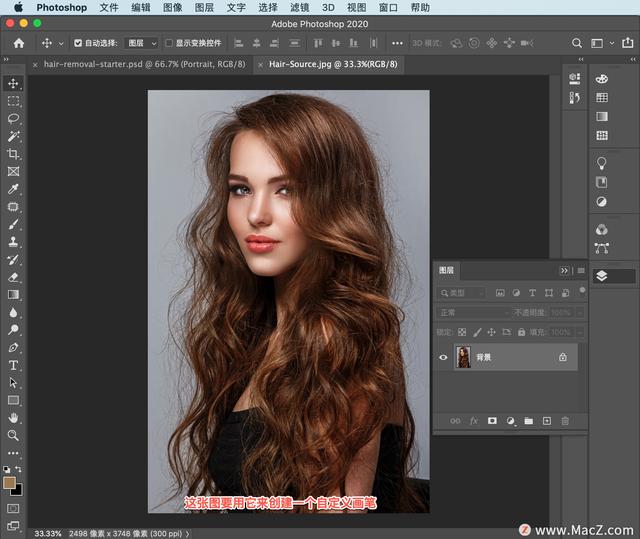Viewport: 640px width, 539px height.
Task: Click the foreground color swatch
Action: pyautogui.click(x=10, y=482)
